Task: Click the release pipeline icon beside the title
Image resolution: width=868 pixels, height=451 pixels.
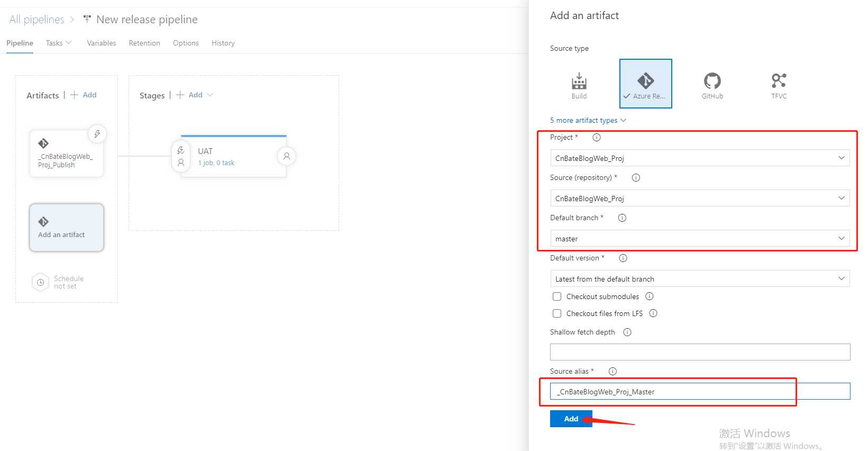Action: [87, 19]
